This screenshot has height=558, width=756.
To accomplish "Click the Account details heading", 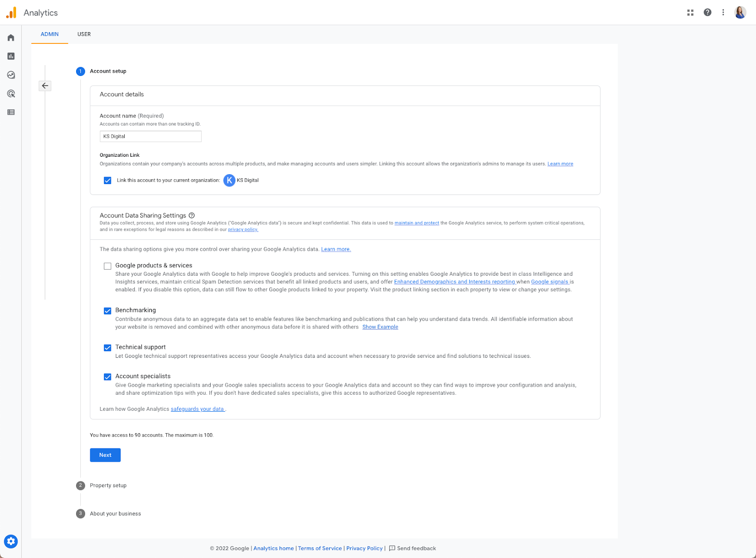I will 122,94.
